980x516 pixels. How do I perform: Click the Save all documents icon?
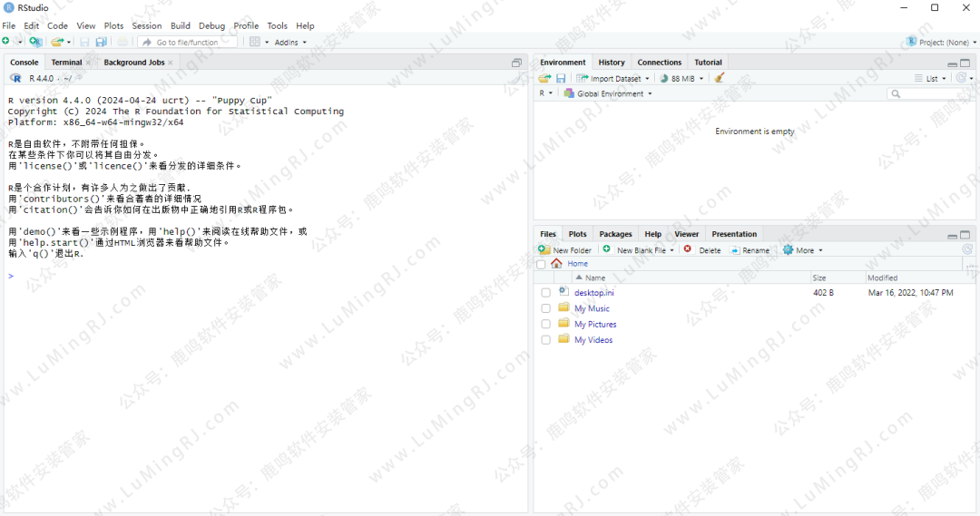tap(101, 42)
